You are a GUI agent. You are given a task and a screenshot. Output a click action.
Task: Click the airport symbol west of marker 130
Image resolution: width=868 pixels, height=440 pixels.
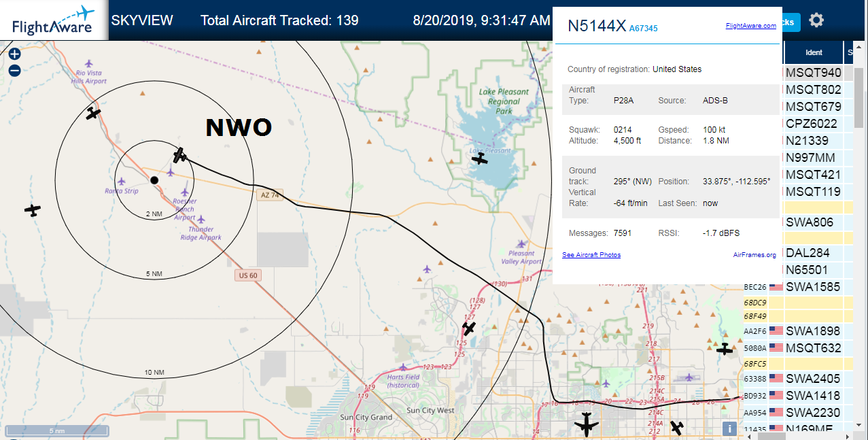pyautogui.click(x=427, y=269)
